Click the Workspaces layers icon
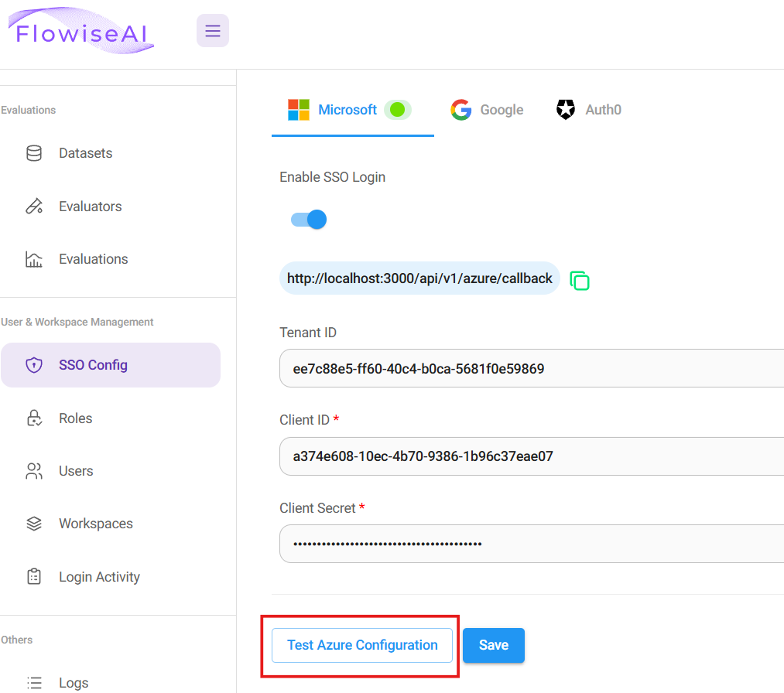 click(34, 524)
